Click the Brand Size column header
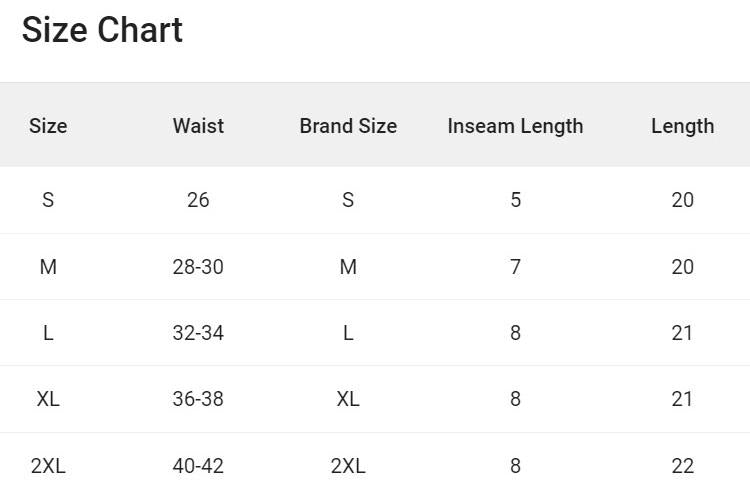 (348, 126)
